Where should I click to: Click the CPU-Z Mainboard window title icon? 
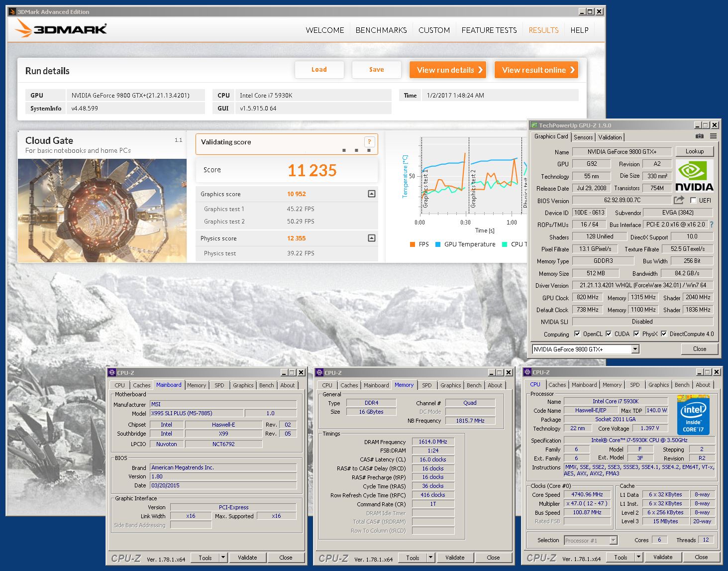[x=112, y=372]
